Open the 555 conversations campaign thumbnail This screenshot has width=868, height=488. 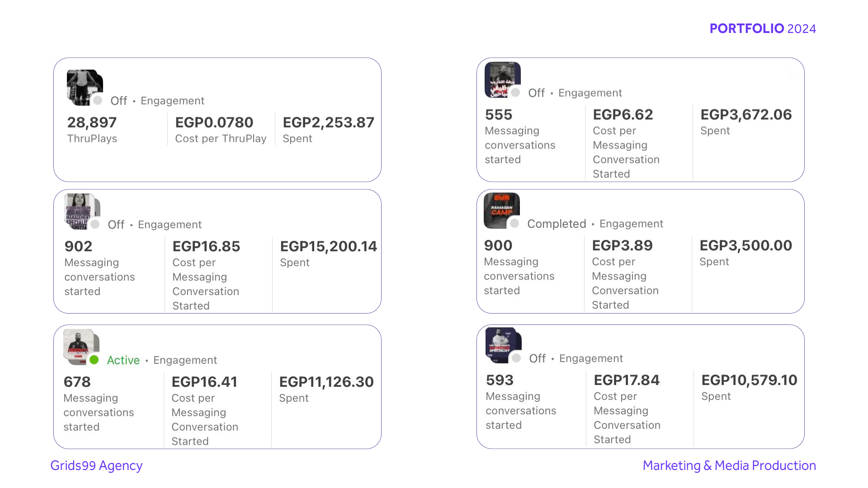(502, 80)
